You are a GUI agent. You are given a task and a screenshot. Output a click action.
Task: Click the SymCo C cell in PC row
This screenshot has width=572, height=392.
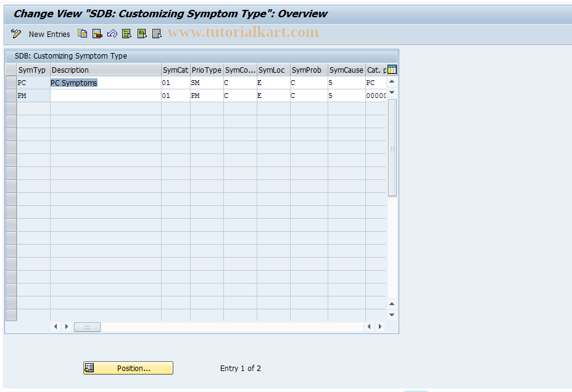240,83
